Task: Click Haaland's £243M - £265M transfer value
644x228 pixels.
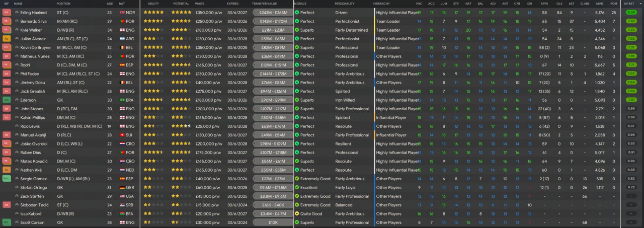Action: [273, 12]
